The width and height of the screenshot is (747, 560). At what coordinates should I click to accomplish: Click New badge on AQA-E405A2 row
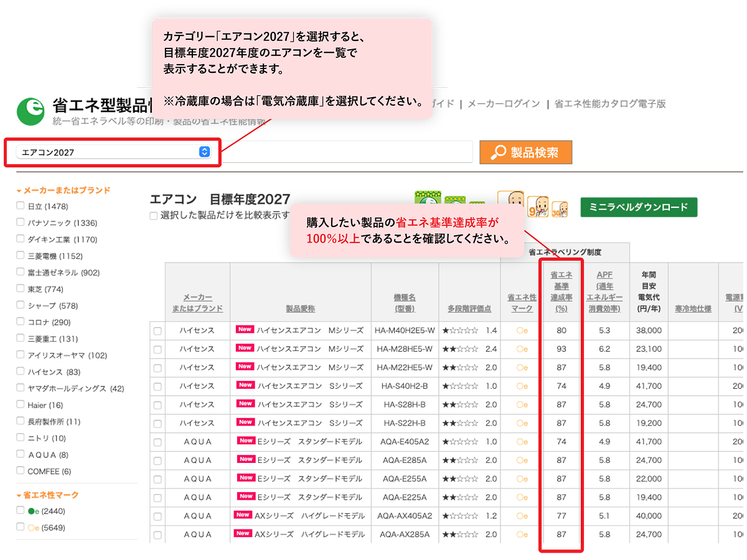[246, 441]
